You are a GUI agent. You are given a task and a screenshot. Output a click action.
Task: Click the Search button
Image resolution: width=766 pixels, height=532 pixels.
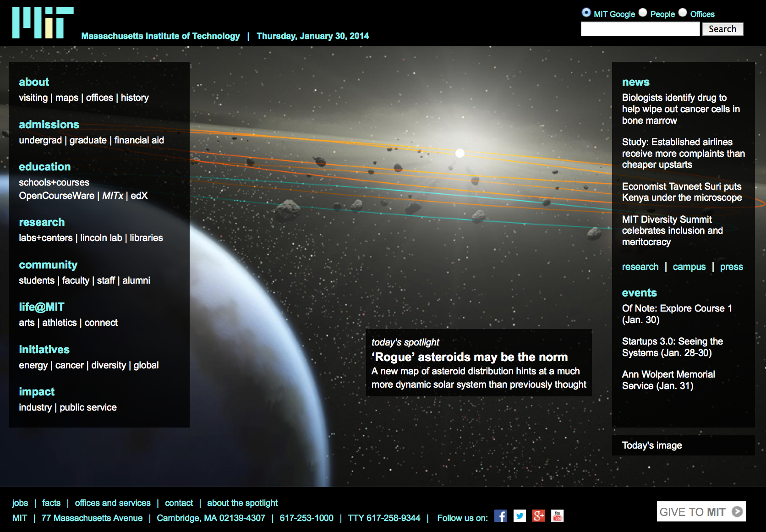(723, 29)
